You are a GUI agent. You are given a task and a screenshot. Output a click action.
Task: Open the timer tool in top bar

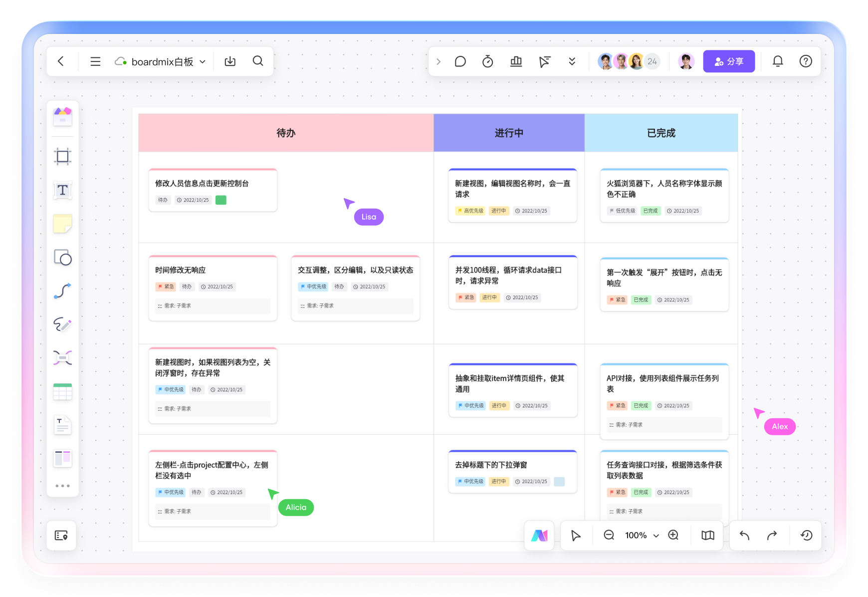pyautogui.click(x=487, y=61)
